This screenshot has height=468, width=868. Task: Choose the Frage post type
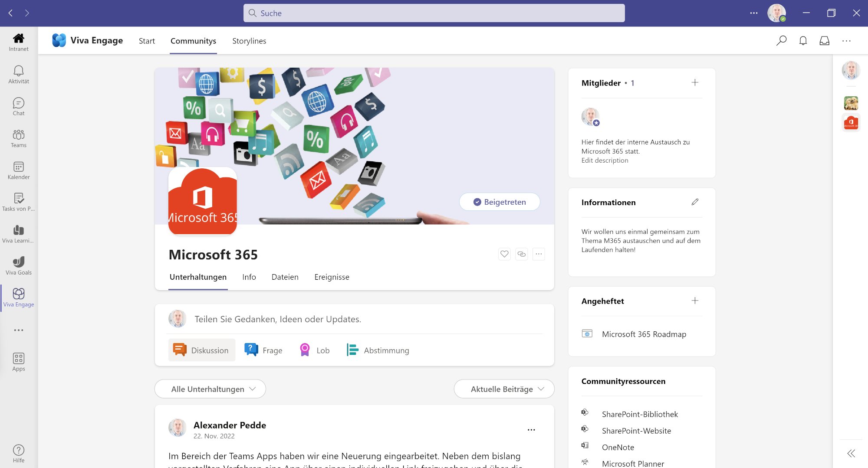click(x=263, y=350)
